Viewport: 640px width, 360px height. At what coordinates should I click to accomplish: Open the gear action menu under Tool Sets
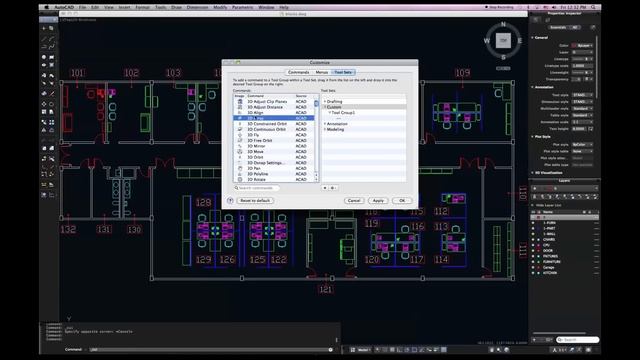(333, 188)
